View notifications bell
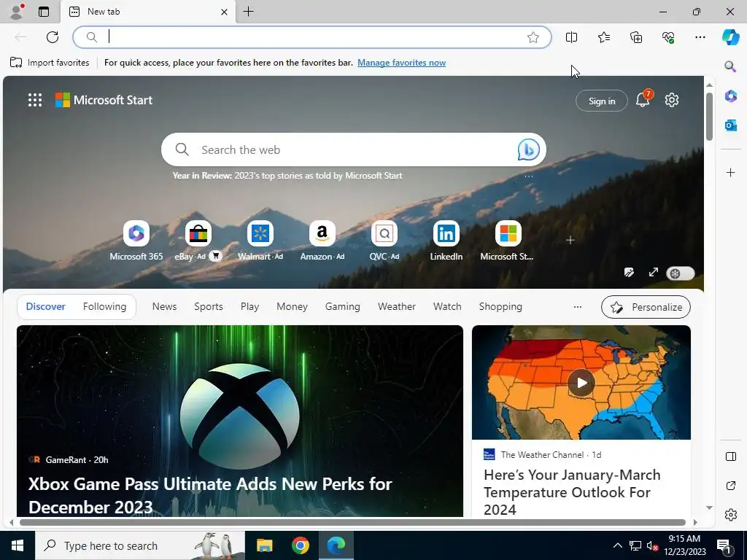This screenshot has width=747, height=560. click(x=643, y=99)
